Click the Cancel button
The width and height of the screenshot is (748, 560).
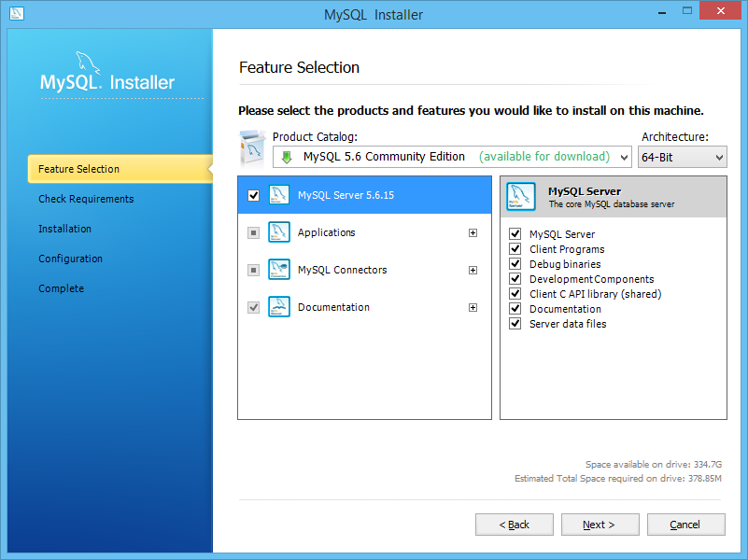pos(686,525)
